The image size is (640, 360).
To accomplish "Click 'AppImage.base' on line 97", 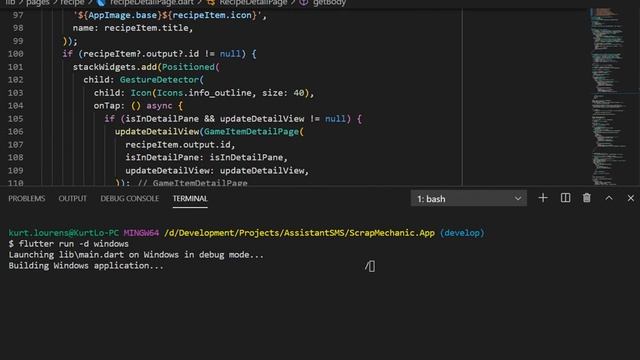I will [x=122, y=15].
